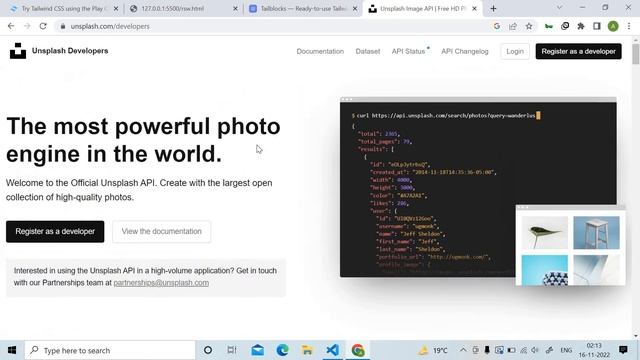The image size is (640, 360).
Task: Open Chrome three-dot menu
Action: tap(629, 26)
